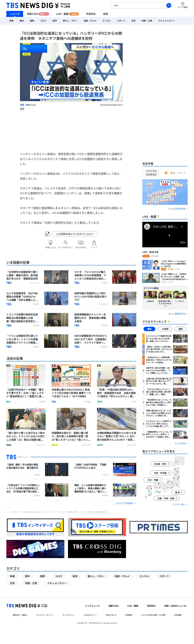Open 近畿・中国・四国 area news
Viewport: 194px width, 644px height.
tap(167, 498)
